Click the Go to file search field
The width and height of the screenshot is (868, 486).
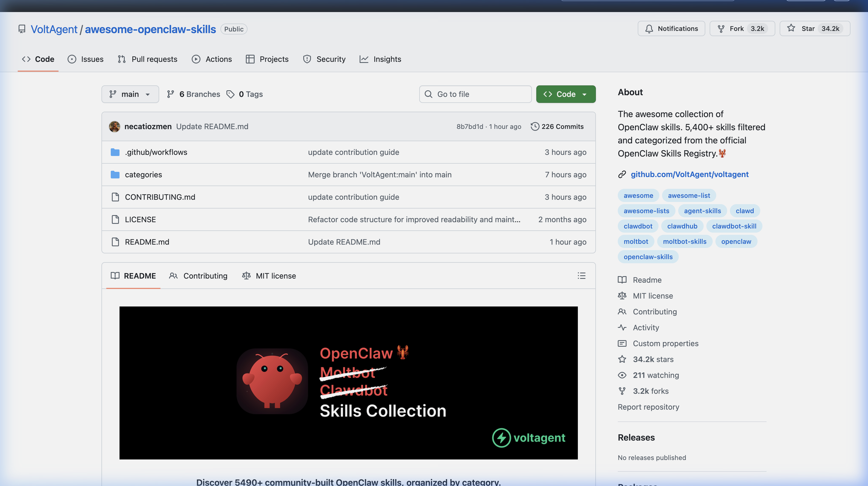pyautogui.click(x=475, y=94)
